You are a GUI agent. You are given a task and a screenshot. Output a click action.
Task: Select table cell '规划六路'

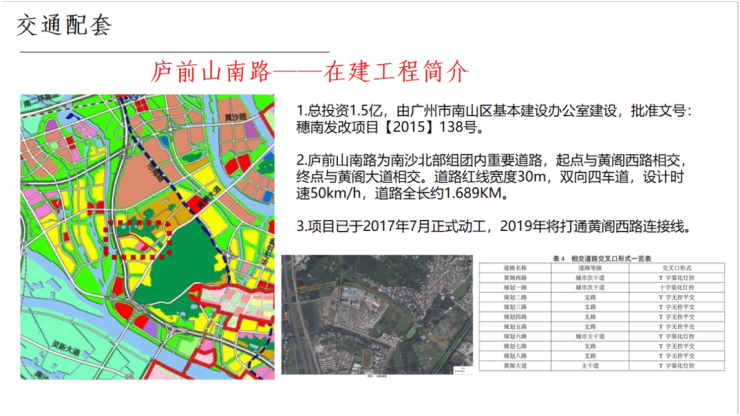515,336
